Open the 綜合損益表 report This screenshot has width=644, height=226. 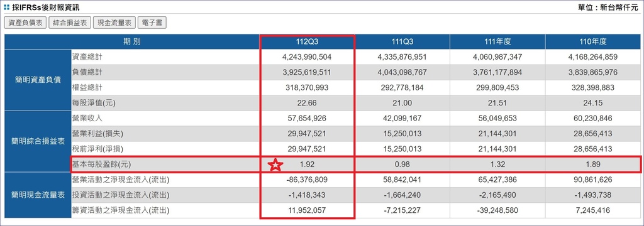(69, 23)
